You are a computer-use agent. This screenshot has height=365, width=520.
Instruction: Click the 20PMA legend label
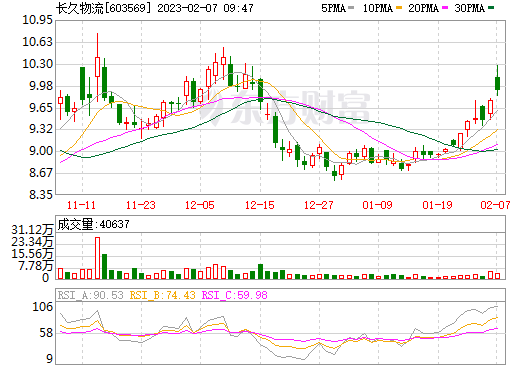(423, 8)
